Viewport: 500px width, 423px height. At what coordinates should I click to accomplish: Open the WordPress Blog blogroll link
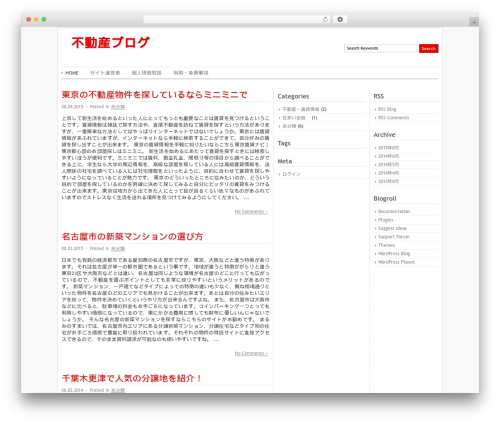pos(394,254)
